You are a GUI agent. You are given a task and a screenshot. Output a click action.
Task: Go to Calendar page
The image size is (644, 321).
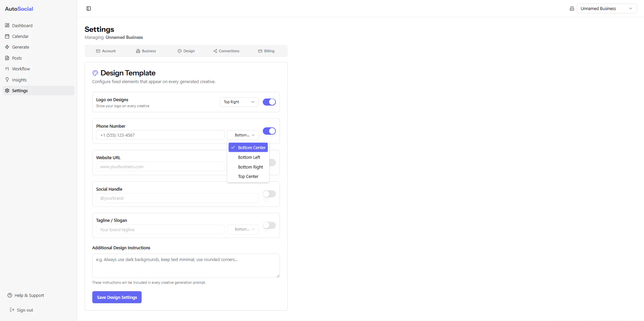click(38, 36)
